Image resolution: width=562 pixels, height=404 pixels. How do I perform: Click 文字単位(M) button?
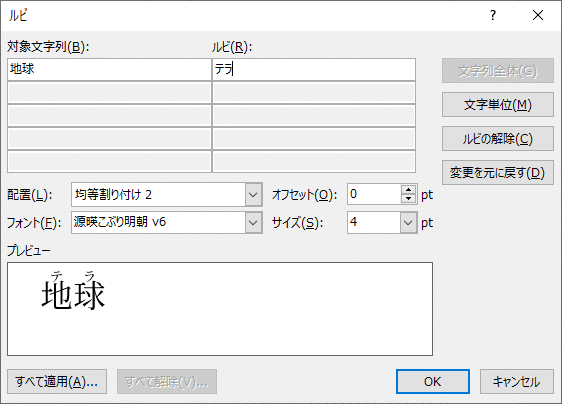click(x=498, y=105)
